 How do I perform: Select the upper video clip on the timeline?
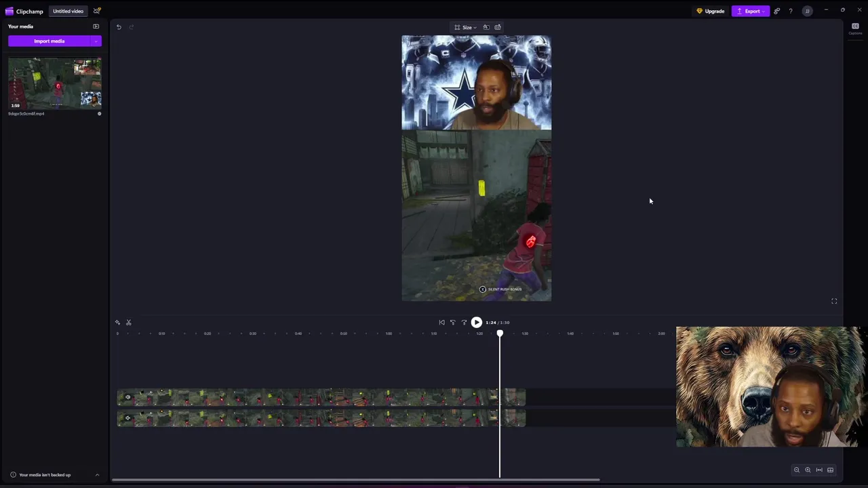pyautogui.click(x=321, y=397)
